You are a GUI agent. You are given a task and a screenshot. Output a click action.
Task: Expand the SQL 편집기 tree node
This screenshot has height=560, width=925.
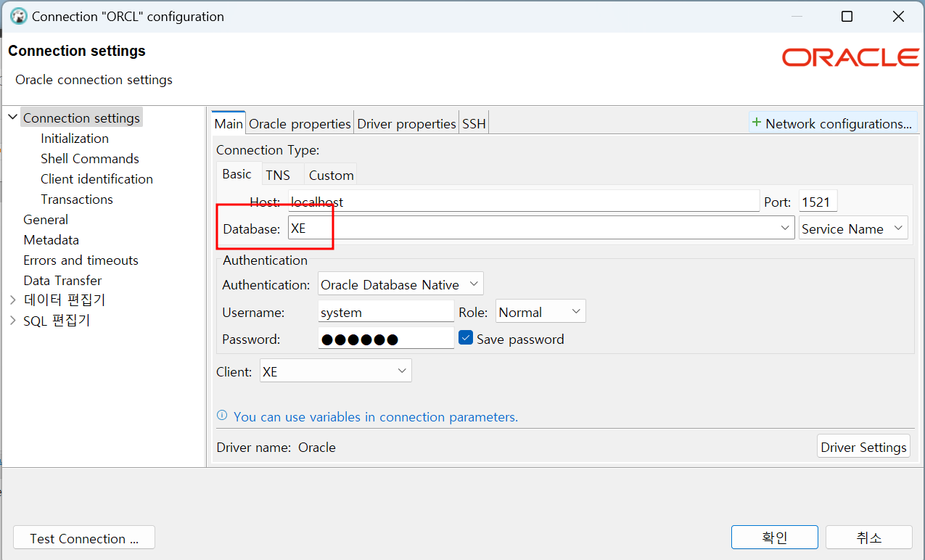13,320
